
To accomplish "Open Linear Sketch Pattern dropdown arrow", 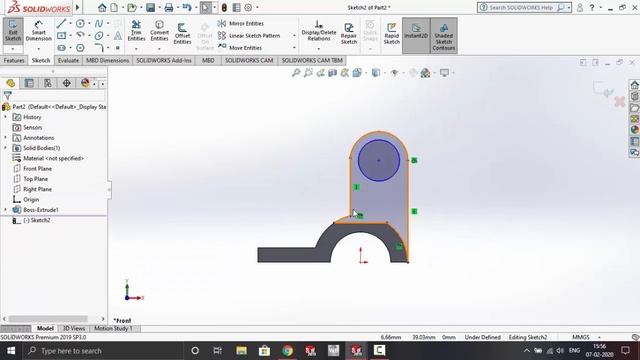I will [294, 36].
